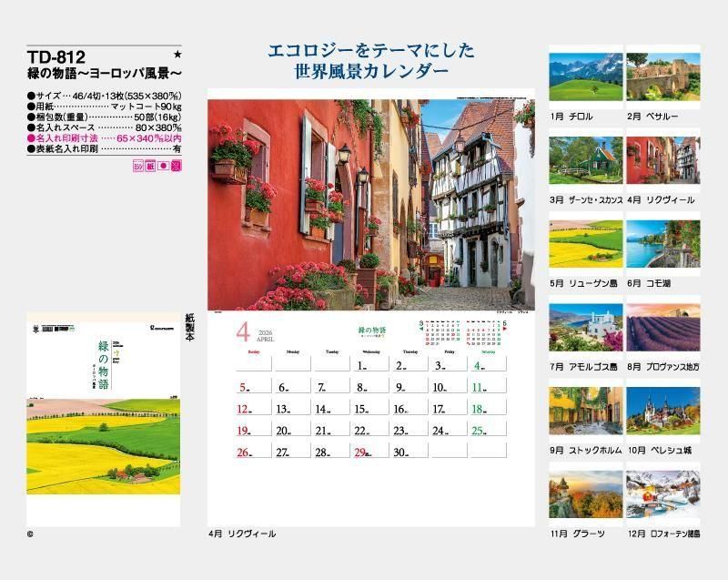Click the May mini calendar
The image size is (728, 580).
(484, 333)
